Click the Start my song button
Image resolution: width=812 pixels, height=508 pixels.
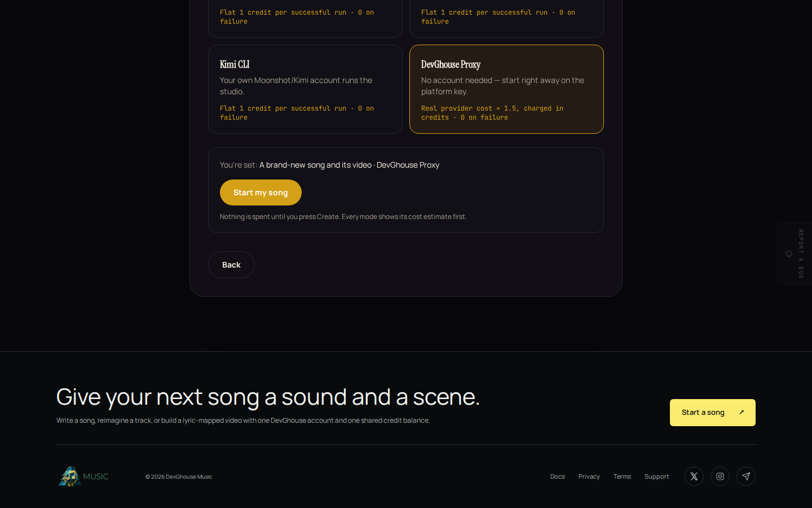[x=261, y=192]
